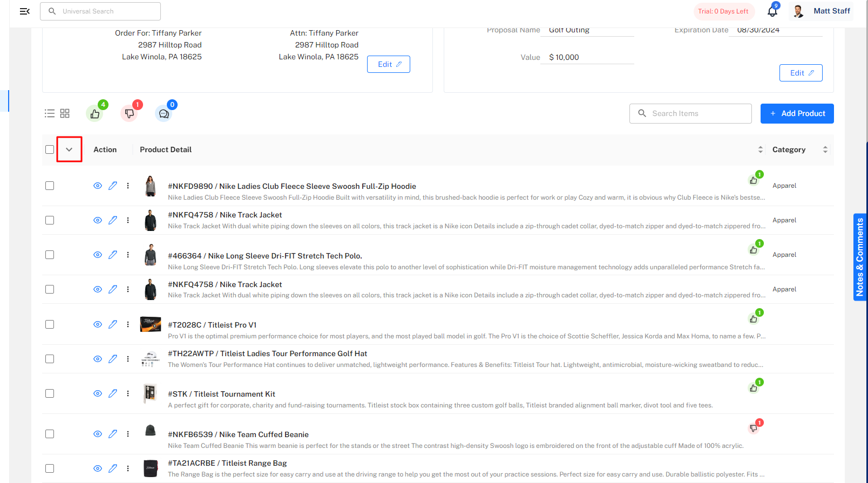
Task: Edit the Nike Team Cuffed Beanie row
Action: point(113,434)
